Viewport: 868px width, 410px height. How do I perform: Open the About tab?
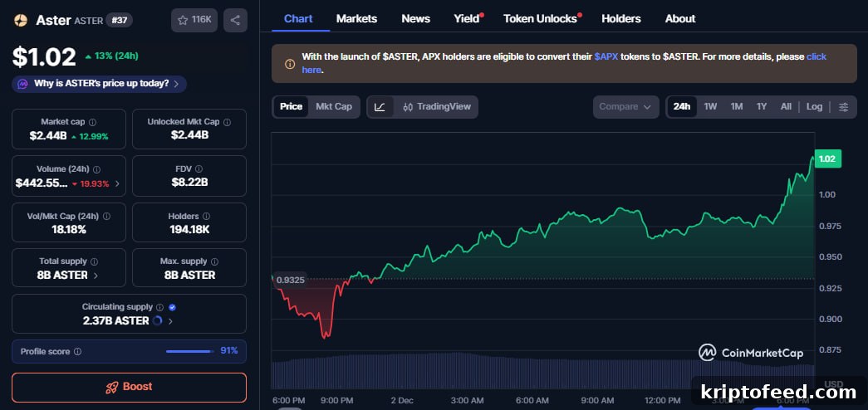tap(680, 19)
